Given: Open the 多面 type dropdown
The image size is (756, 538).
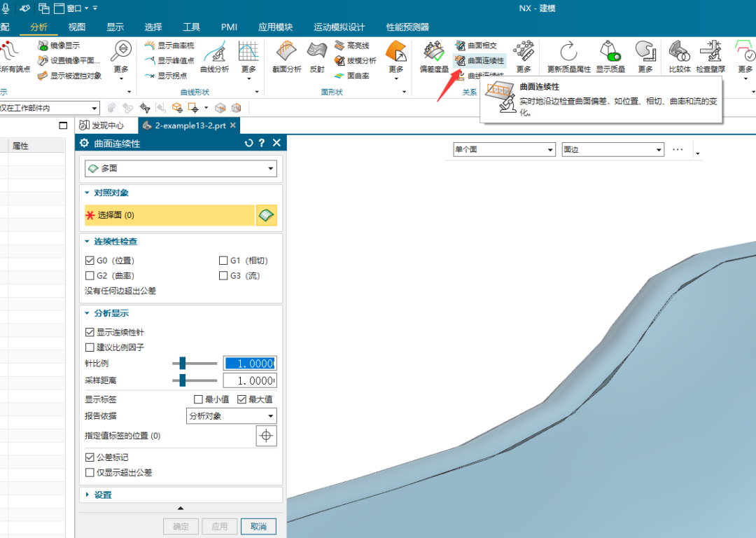Looking at the screenshot, I should 181,168.
